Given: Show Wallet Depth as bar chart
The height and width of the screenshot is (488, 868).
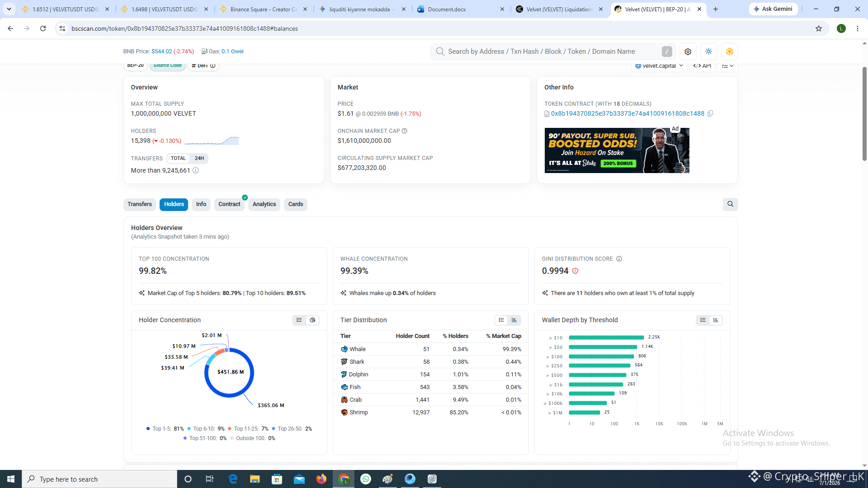Looking at the screenshot, I should click(x=716, y=320).
